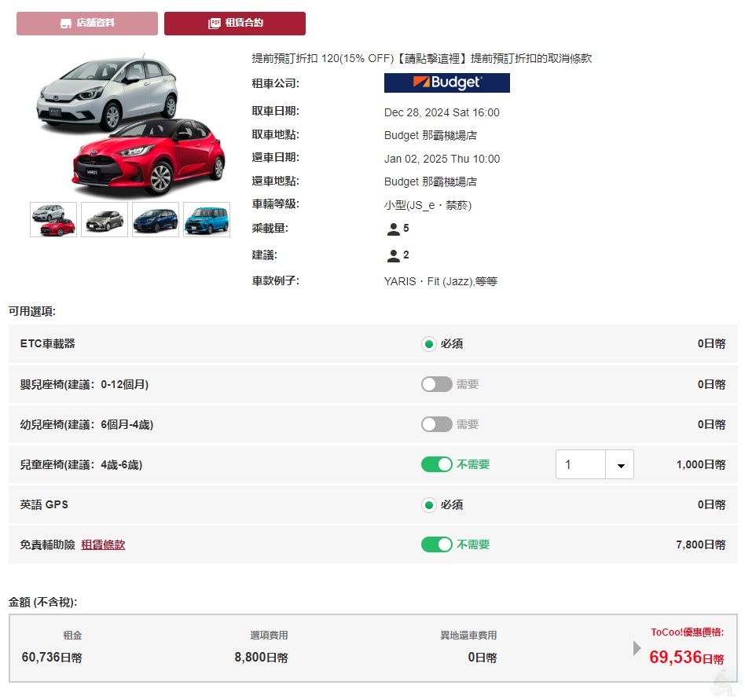Screen dimensions: 745x700
Task: Turn off the 免責輔助險 insurance toggle
Action: [x=437, y=544]
